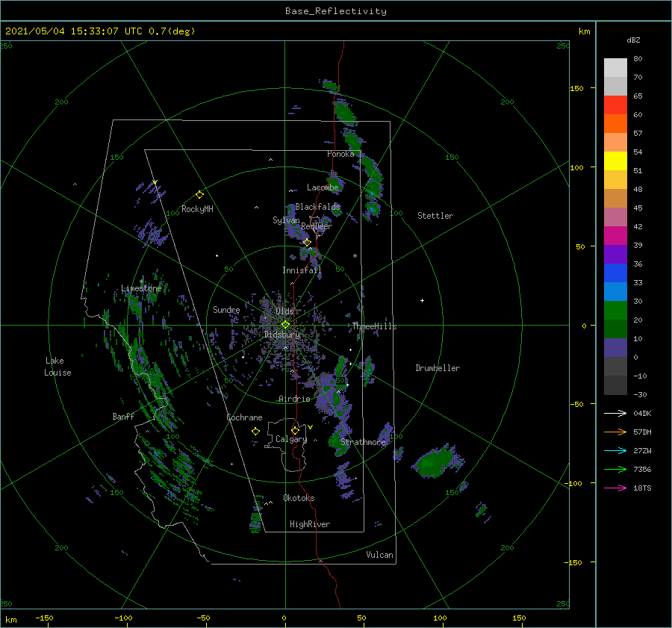Click the Stettler city label
Screen dimensions: 672x628
(435, 216)
